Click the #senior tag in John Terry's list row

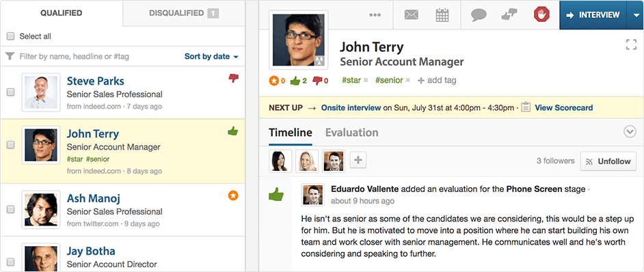point(98,159)
